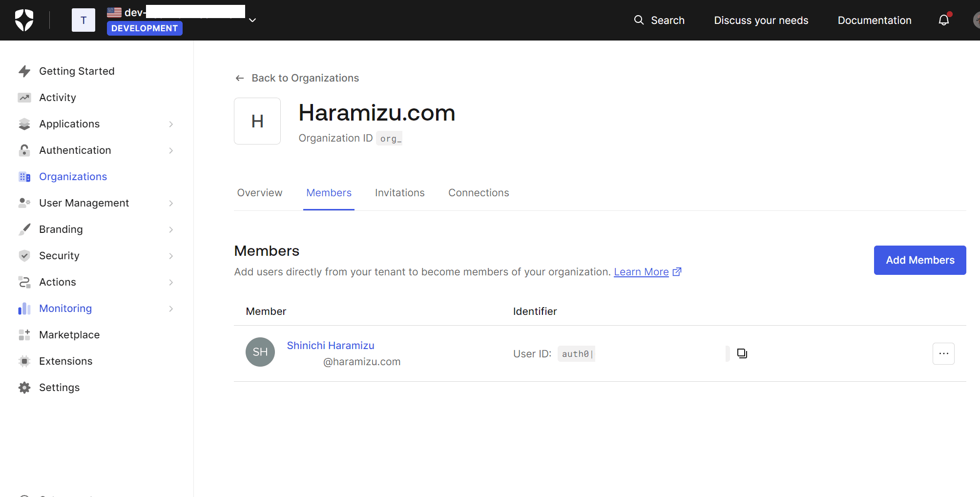Viewport: 980px width, 497px height.
Task: Open the Overview tab
Action: point(260,193)
